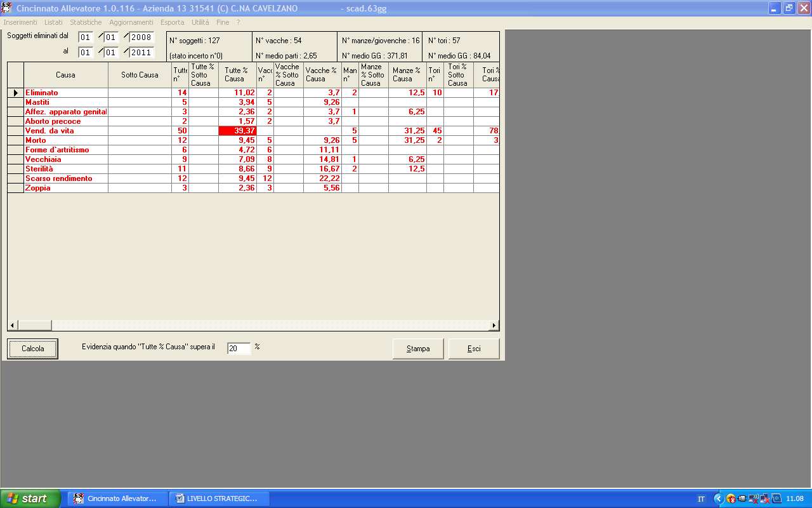
Task: Click the N° soggetti : 127 summary
Action: (x=194, y=41)
